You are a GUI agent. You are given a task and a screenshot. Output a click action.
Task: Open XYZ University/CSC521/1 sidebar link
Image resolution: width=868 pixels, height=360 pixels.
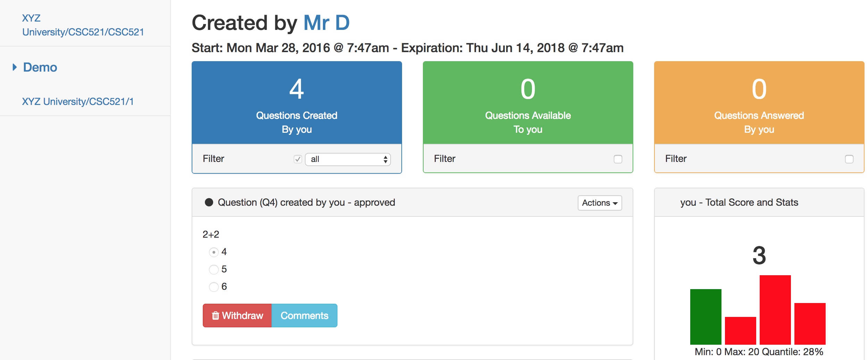pos(78,101)
